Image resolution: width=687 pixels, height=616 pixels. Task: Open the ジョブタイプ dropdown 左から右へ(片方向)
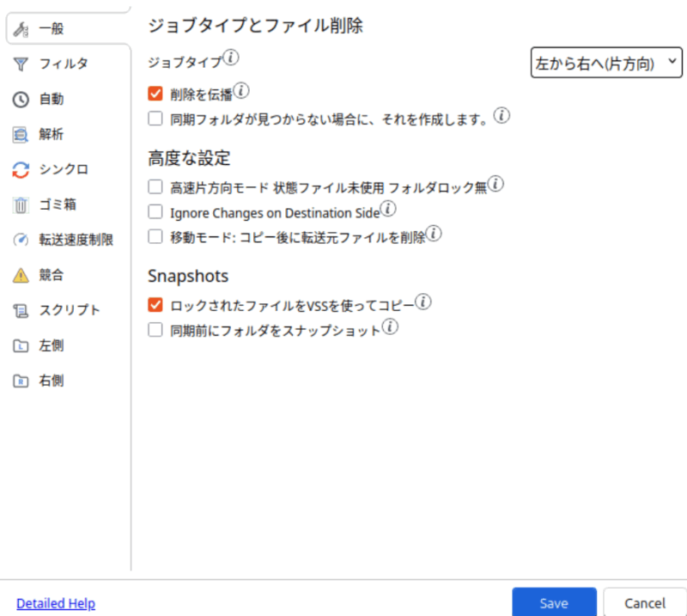[606, 63]
